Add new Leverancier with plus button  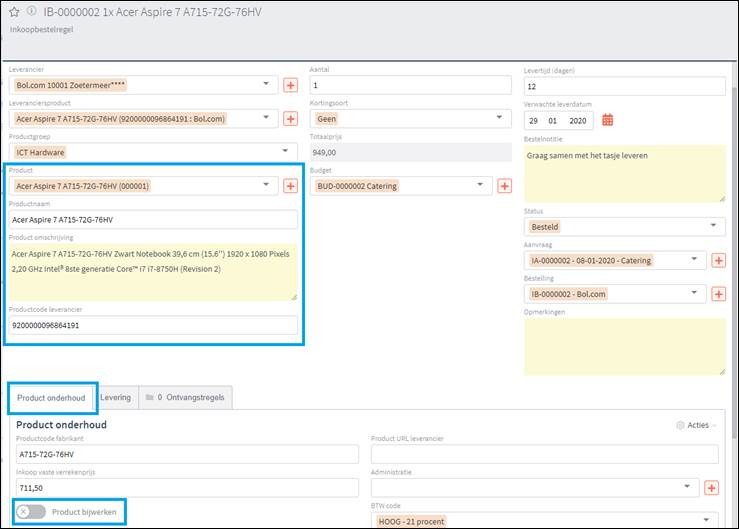point(290,85)
